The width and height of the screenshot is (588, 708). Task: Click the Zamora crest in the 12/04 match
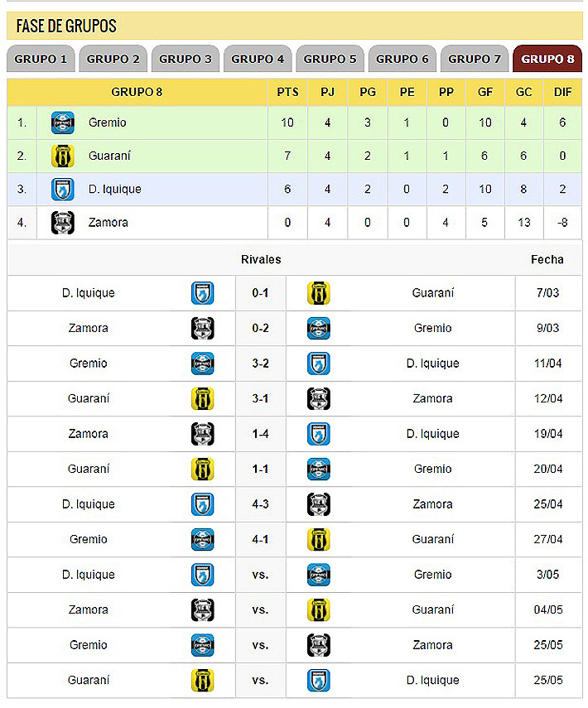click(x=319, y=398)
